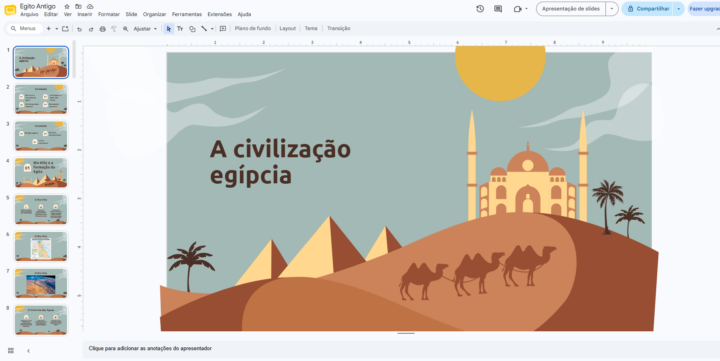720x361 pixels.
Task: Star the Egito Antigo document
Action: (67, 6)
